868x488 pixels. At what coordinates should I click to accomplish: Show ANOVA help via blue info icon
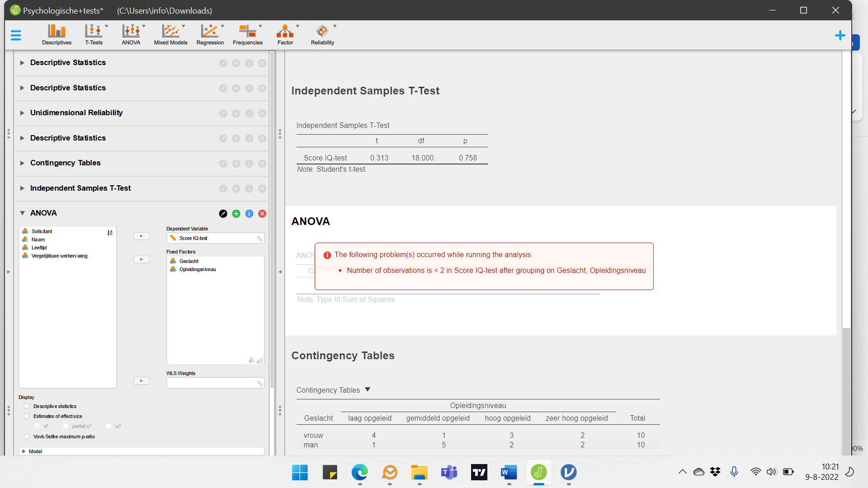(249, 214)
